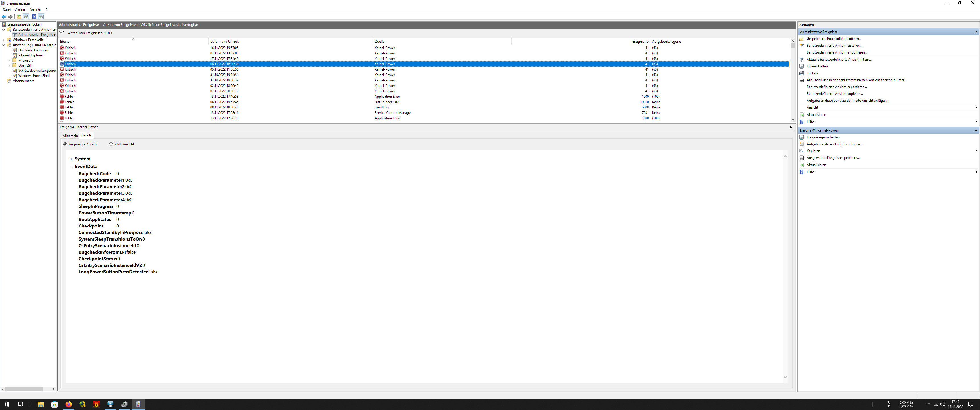The height and width of the screenshot is (410, 980).
Task: Click the blue help question mark toolbar icon
Action: point(34,17)
